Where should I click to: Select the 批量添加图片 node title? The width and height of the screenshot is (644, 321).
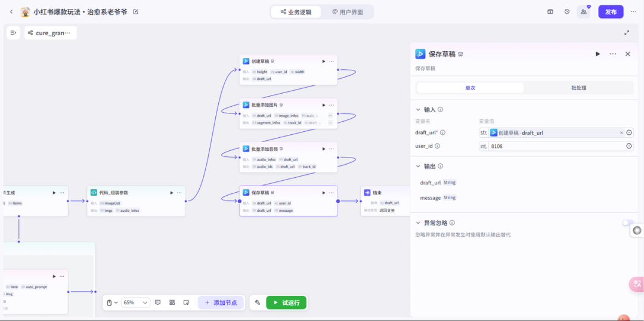(265, 105)
